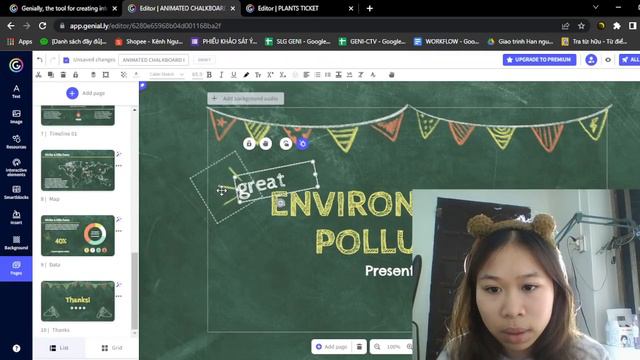
Task: Select the Data page thumbnail
Action: tap(78, 236)
